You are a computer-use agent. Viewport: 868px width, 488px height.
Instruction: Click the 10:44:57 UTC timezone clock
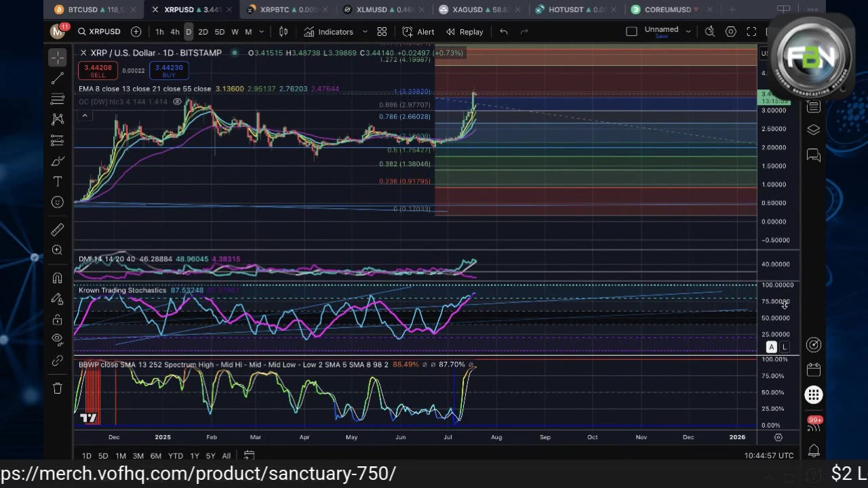point(769,455)
